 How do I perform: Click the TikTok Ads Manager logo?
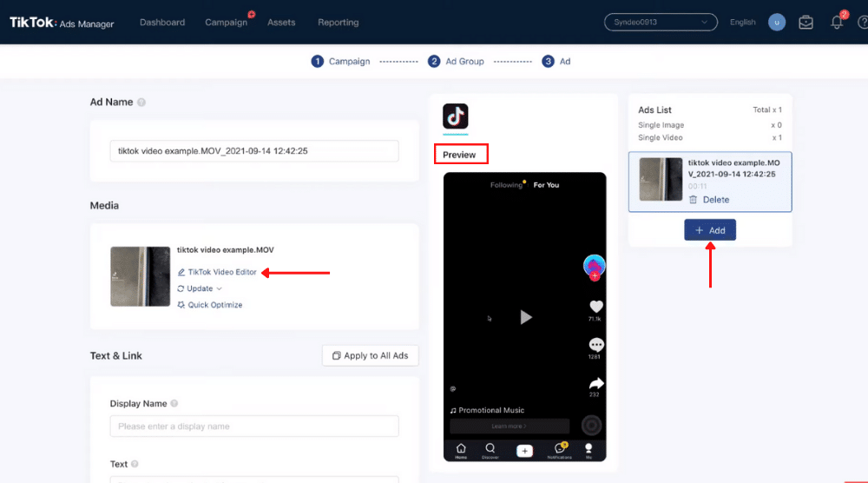pos(62,23)
